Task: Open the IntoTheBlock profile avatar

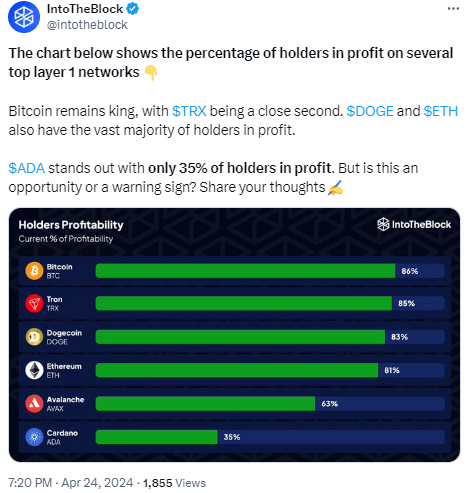Action: tap(24, 17)
